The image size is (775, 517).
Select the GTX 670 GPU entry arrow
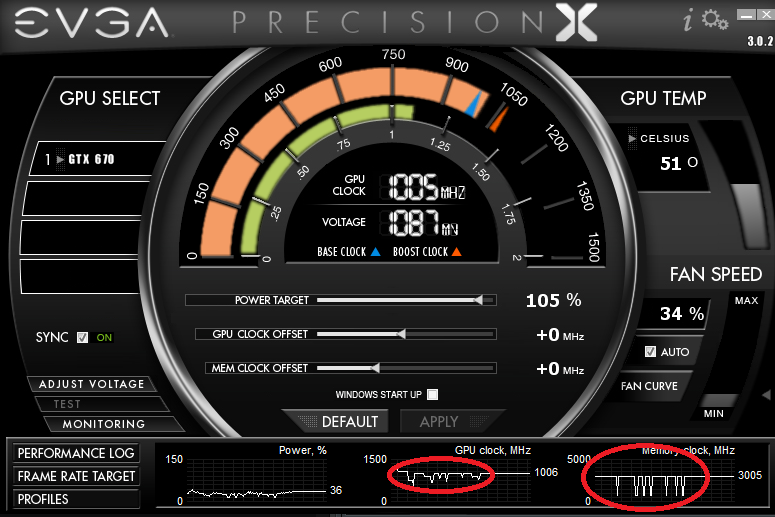pyautogui.click(x=60, y=159)
